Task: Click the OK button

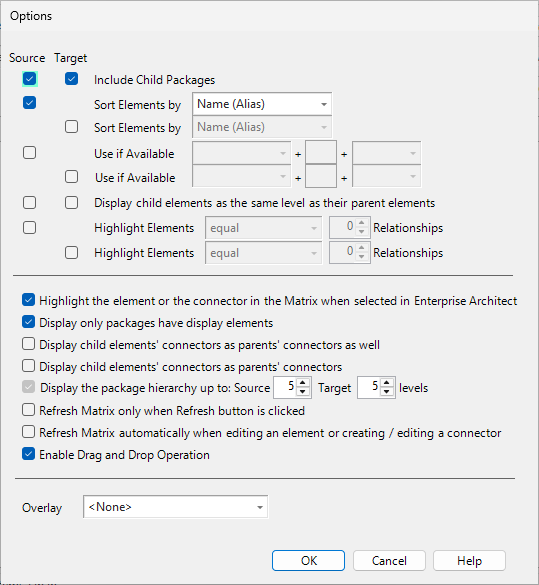Action: 308,560
